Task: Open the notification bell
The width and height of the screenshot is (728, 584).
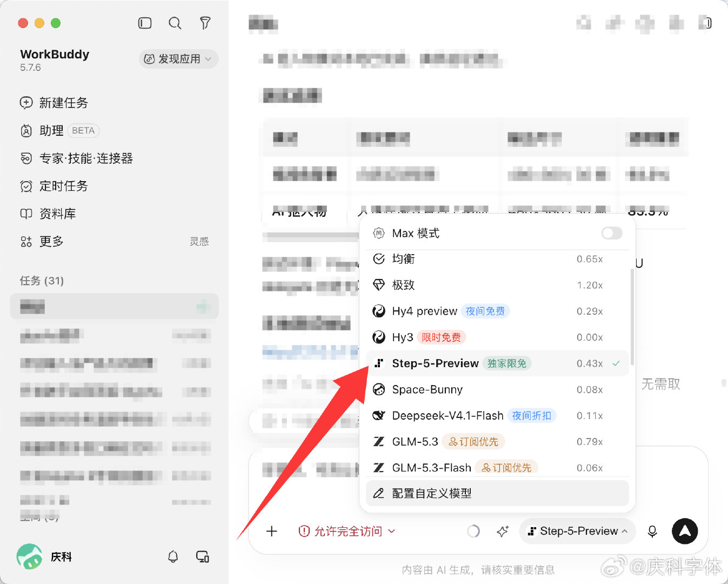Action: tap(173, 556)
